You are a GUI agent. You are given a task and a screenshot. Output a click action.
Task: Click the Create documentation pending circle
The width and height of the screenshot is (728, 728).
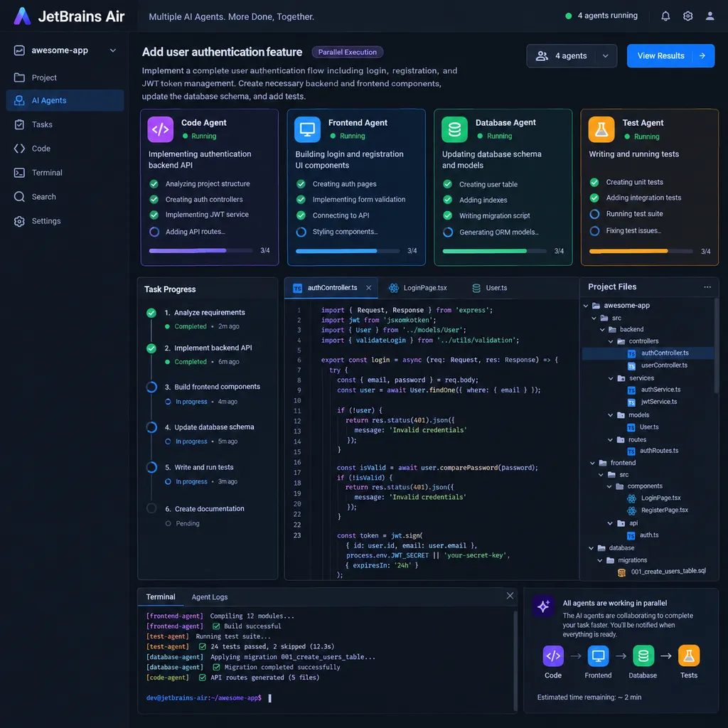coord(151,508)
